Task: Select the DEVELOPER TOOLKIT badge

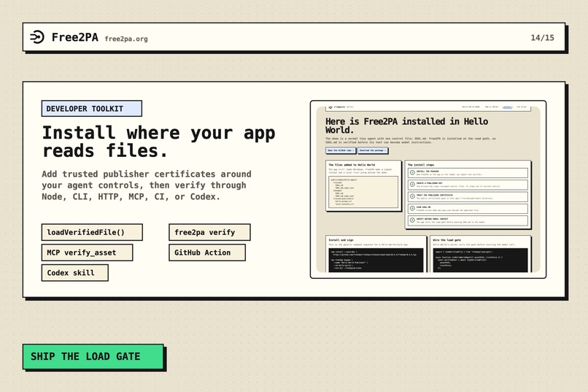Action: (92, 109)
